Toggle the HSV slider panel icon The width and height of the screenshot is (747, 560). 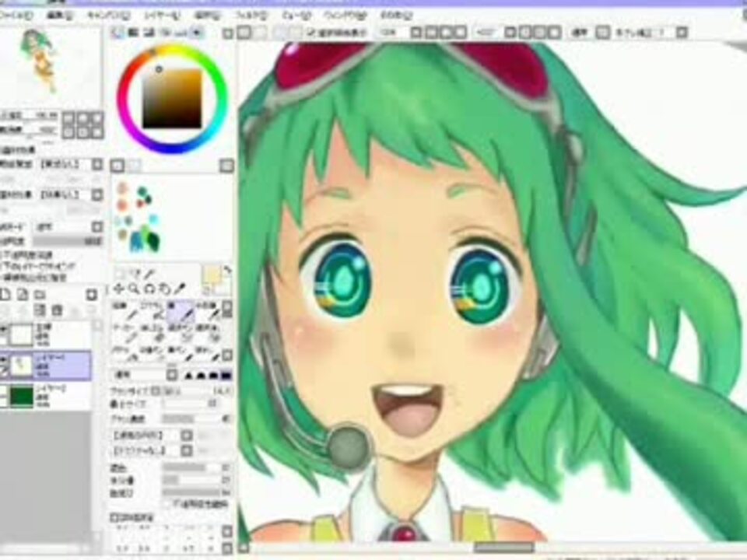coord(149,33)
